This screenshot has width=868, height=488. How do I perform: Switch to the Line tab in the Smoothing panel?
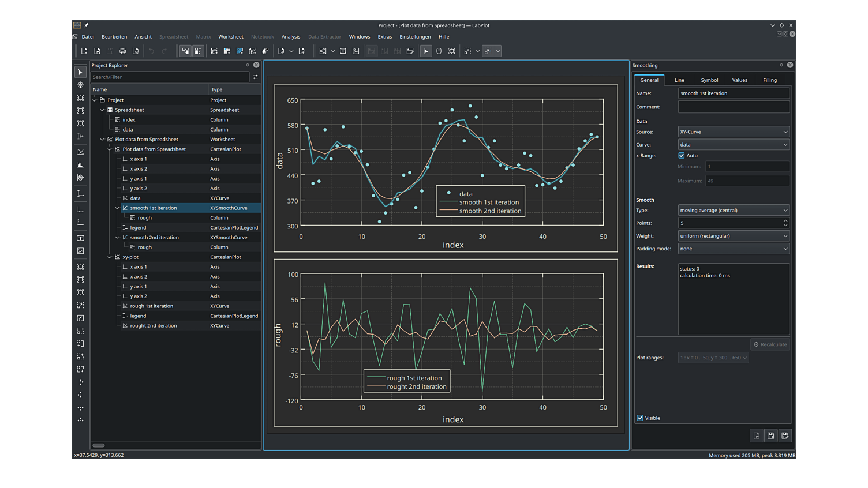[x=679, y=80]
